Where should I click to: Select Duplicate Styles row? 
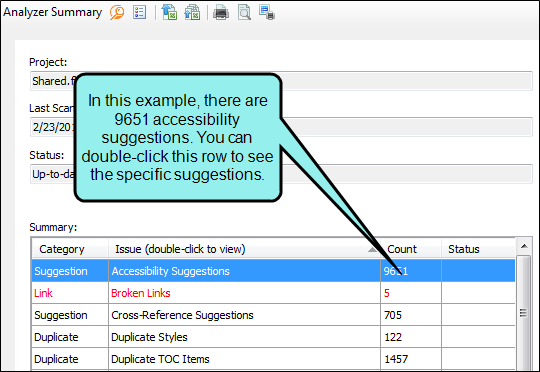pyautogui.click(x=273, y=337)
